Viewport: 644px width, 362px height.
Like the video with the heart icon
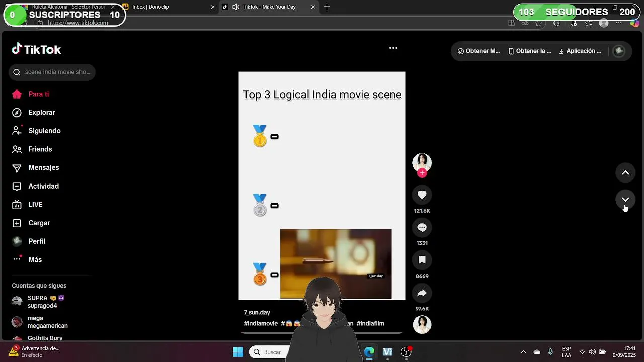tap(422, 195)
